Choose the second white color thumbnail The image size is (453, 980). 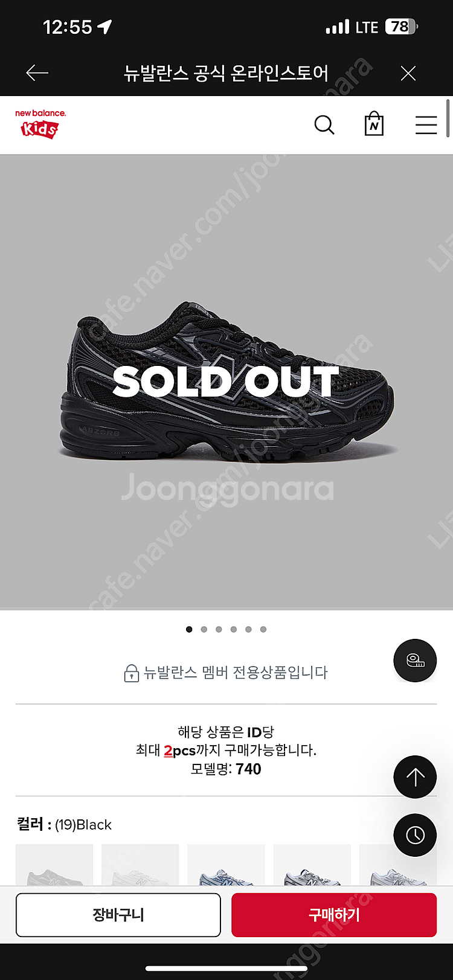pyautogui.click(x=140, y=865)
